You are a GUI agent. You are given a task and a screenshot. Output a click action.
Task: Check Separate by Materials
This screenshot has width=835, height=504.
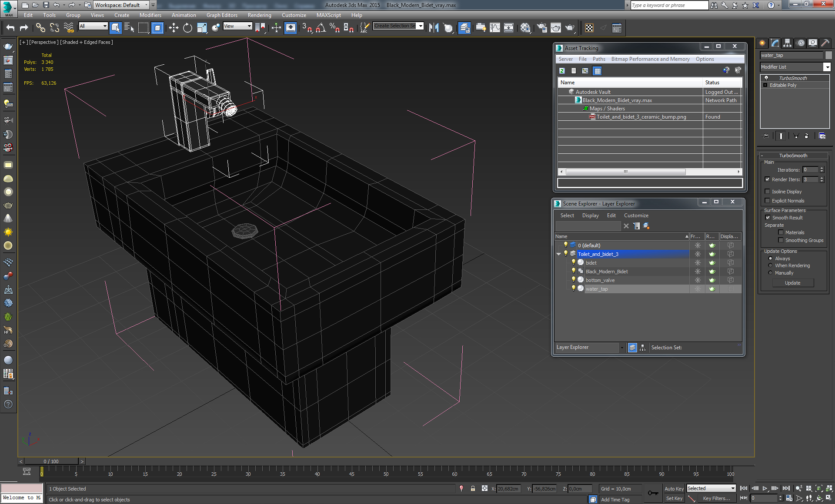click(x=781, y=232)
